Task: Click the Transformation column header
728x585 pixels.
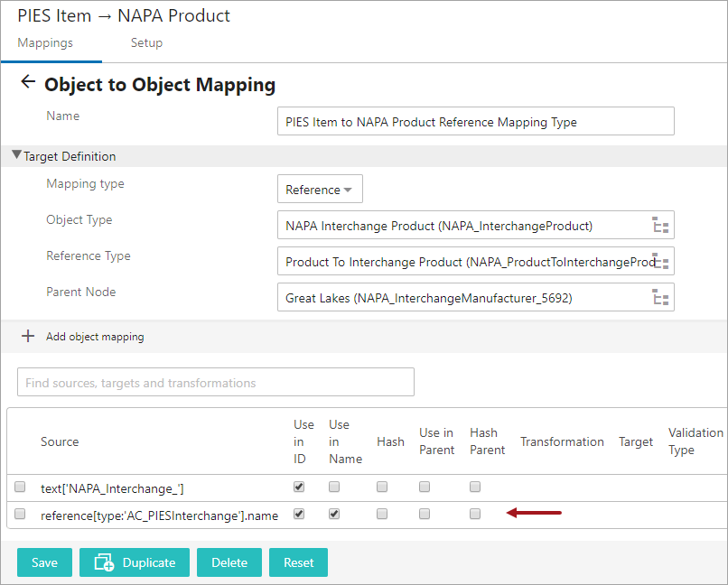Action: click(562, 441)
